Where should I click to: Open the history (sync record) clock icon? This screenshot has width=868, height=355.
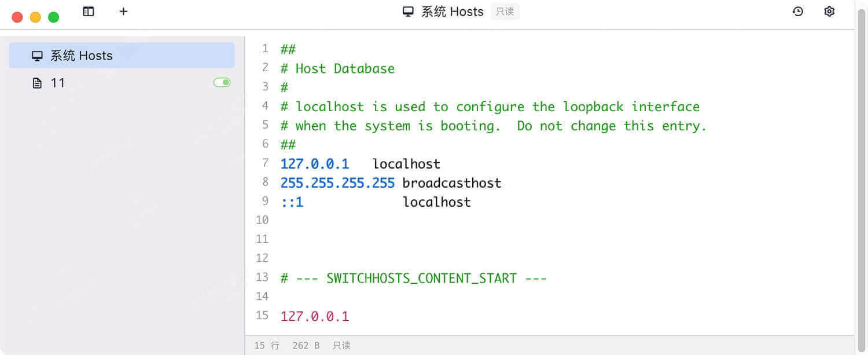click(798, 11)
